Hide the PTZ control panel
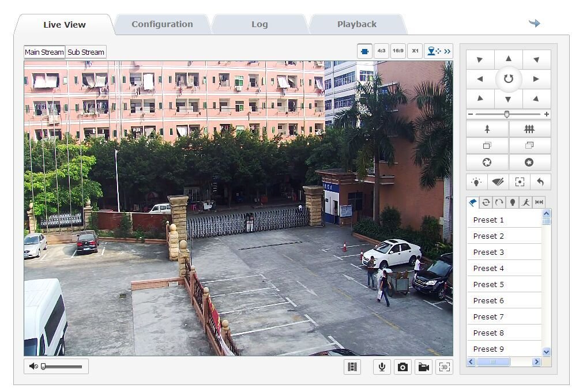 [x=447, y=51]
